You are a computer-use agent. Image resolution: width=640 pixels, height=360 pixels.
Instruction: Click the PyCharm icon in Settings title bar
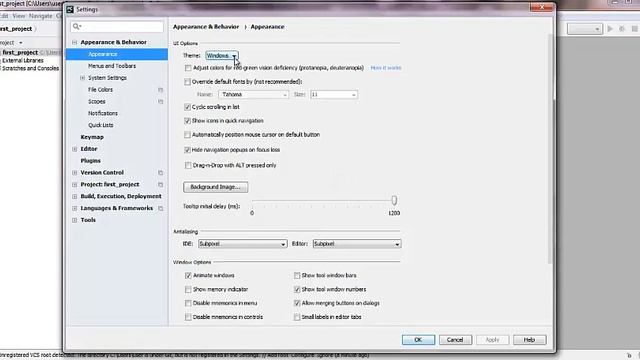point(70,9)
